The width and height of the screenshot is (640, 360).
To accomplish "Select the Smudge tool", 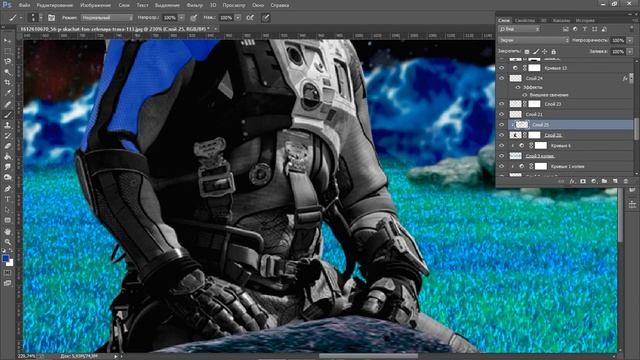I will click(7, 167).
